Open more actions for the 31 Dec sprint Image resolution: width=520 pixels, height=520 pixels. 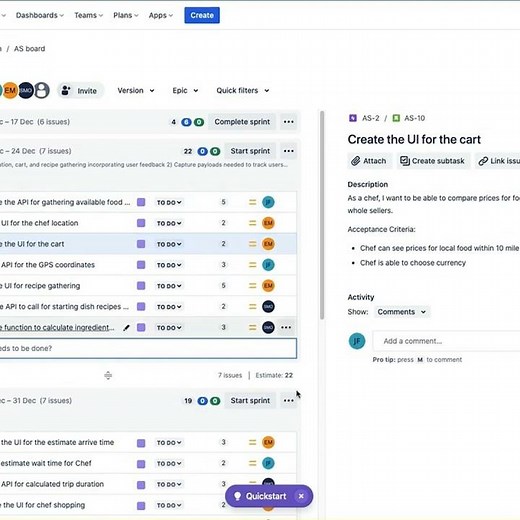point(289,401)
